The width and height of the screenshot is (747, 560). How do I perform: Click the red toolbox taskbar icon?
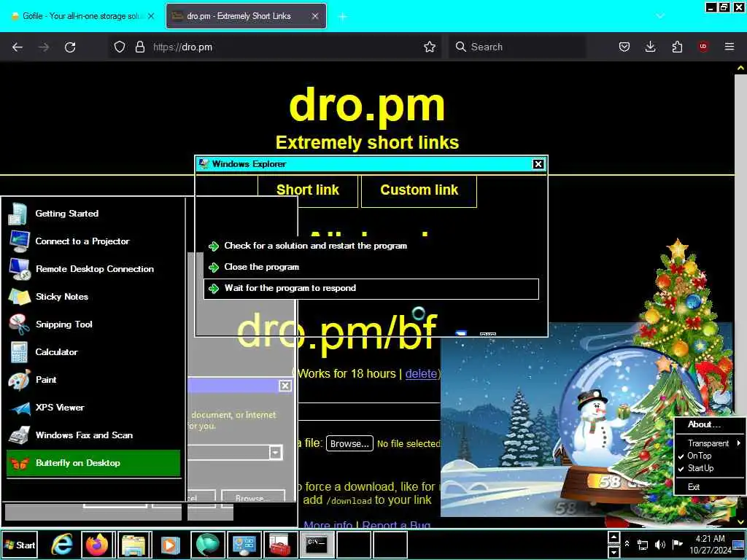(280, 545)
